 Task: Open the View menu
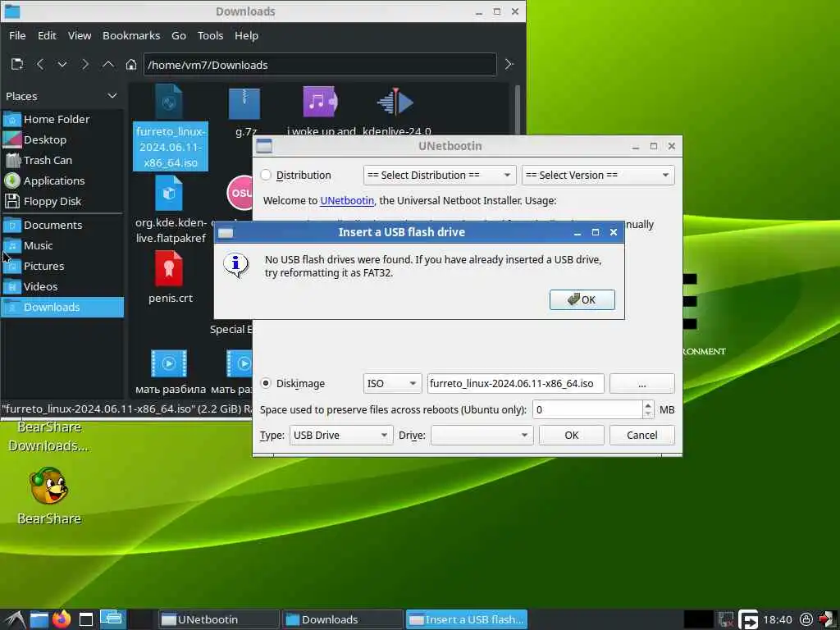tap(80, 35)
